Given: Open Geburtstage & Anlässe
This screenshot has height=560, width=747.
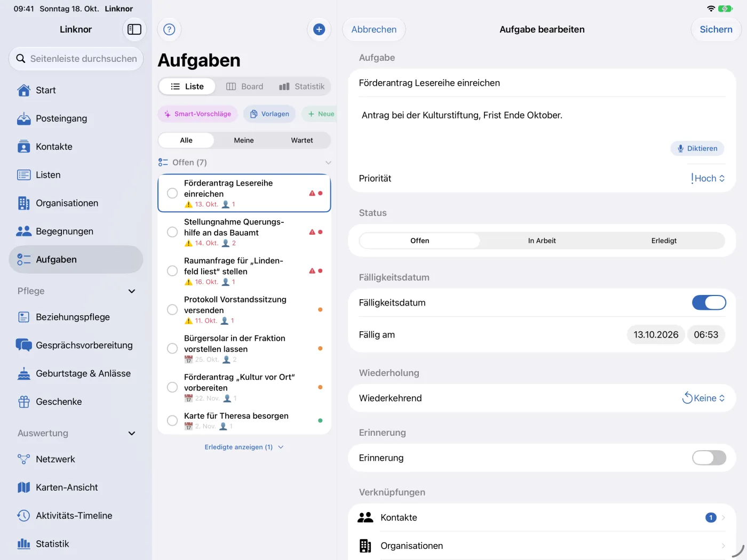Looking at the screenshot, I should 76,373.
